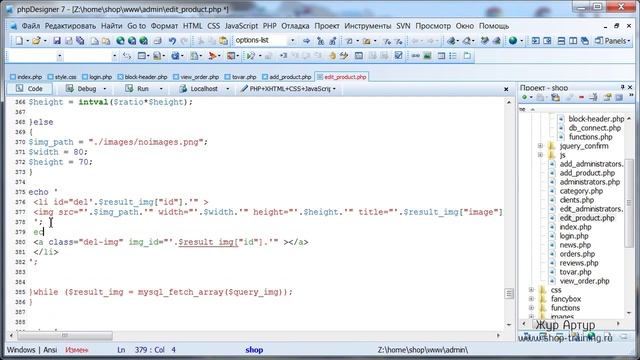Click the hand icon in the second toolbar
Viewport: 640px width, 360px height.
332,56
